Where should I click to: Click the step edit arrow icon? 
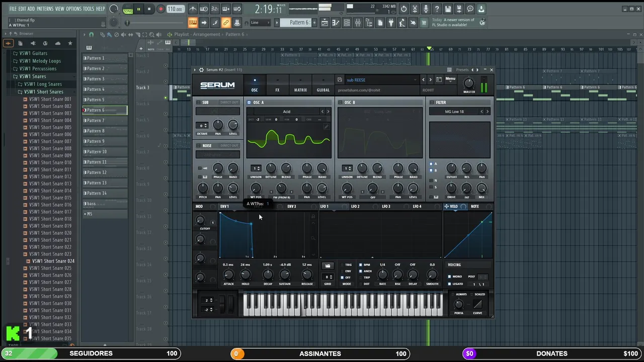(x=204, y=23)
